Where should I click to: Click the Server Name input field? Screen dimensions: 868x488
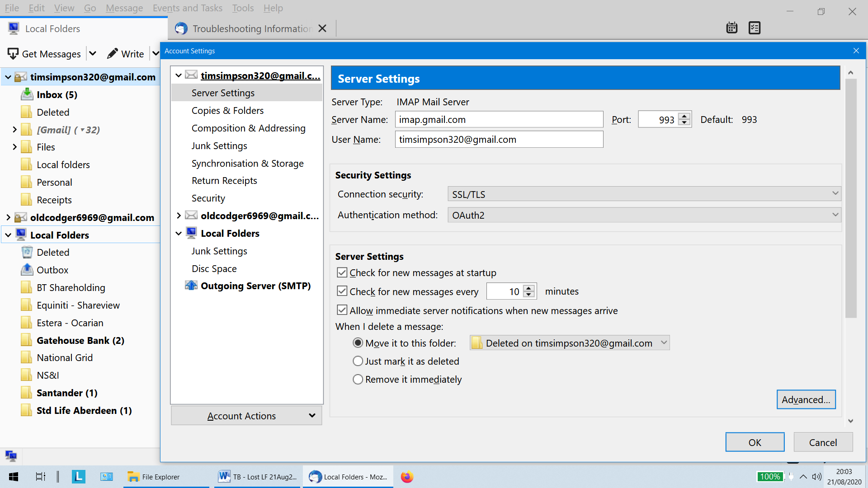(499, 119)
